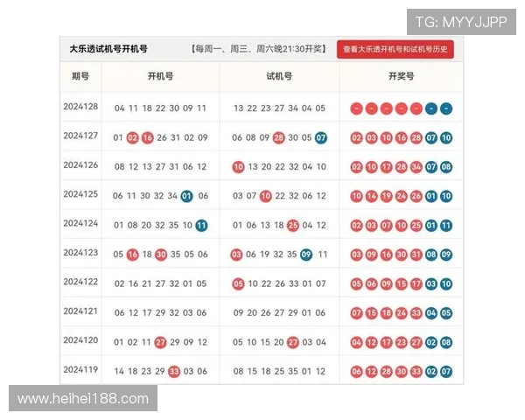
Task: Click the 大乐透试机号开机号 title text
Action: pyautogui.click(x=108, y=49)
